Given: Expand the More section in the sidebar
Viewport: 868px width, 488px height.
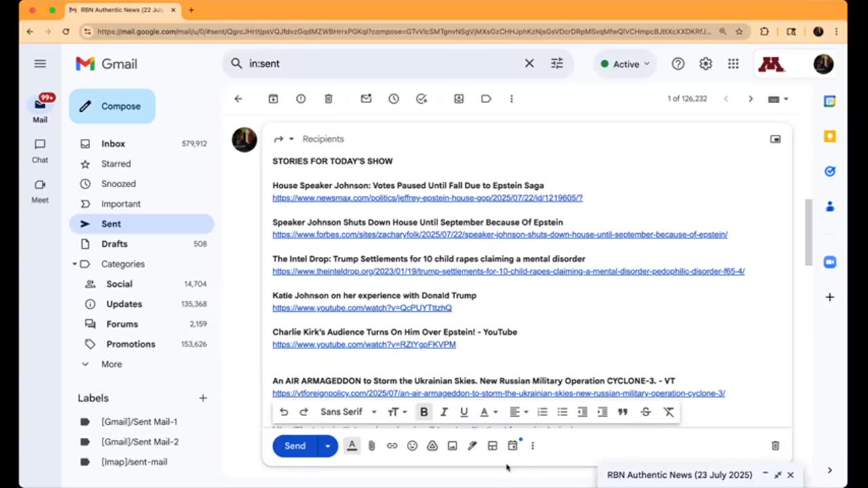Looking at the screenshot, I should [x=111, y=364].
